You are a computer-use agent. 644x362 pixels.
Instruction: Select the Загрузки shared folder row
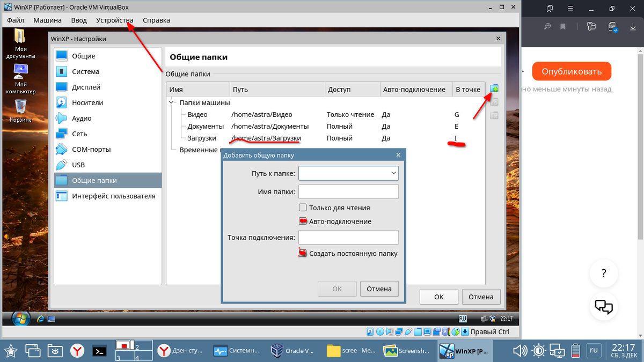tap(326, 138)
